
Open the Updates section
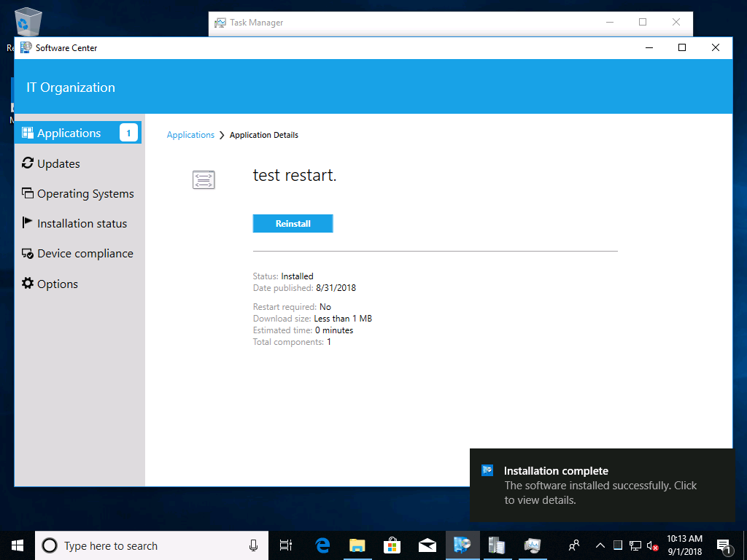(x=51, y=163)
